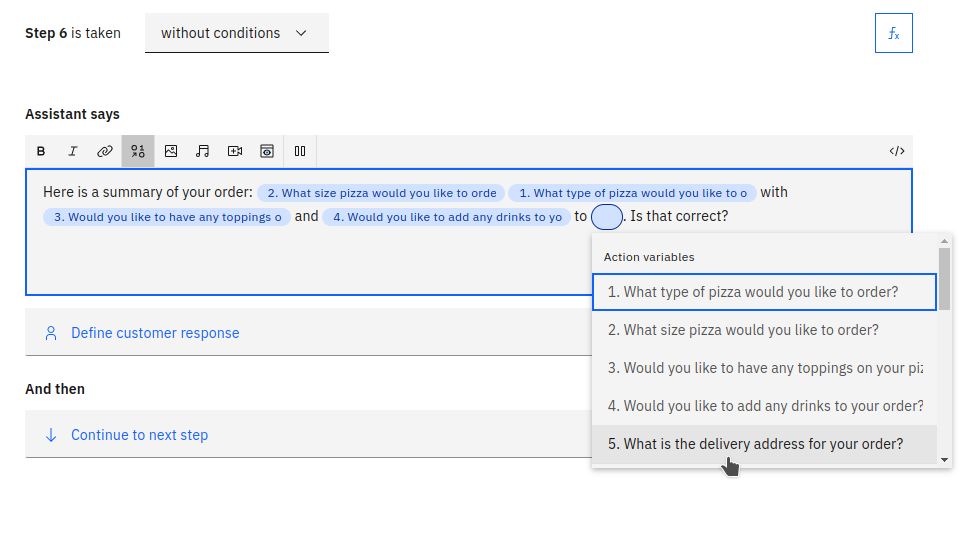Toggle bold text formatting
The height and width of the screenshot is (538, 978).
41,151
